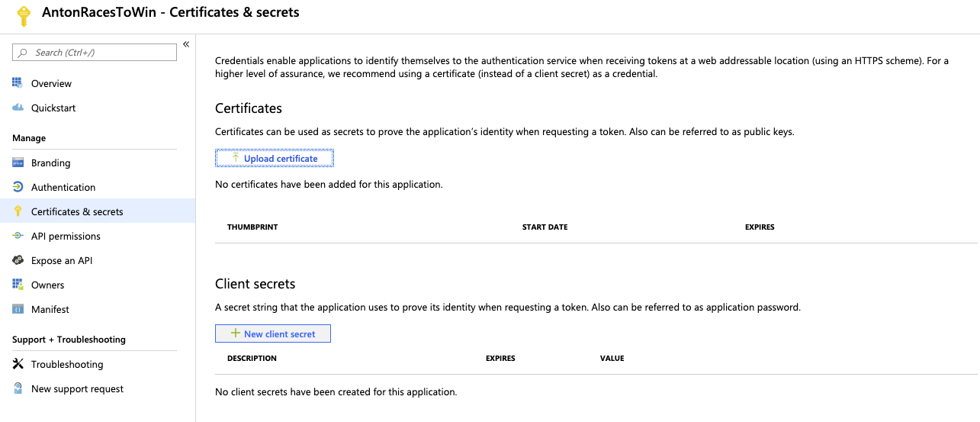Create a New client secret

(x=273, y=333)
